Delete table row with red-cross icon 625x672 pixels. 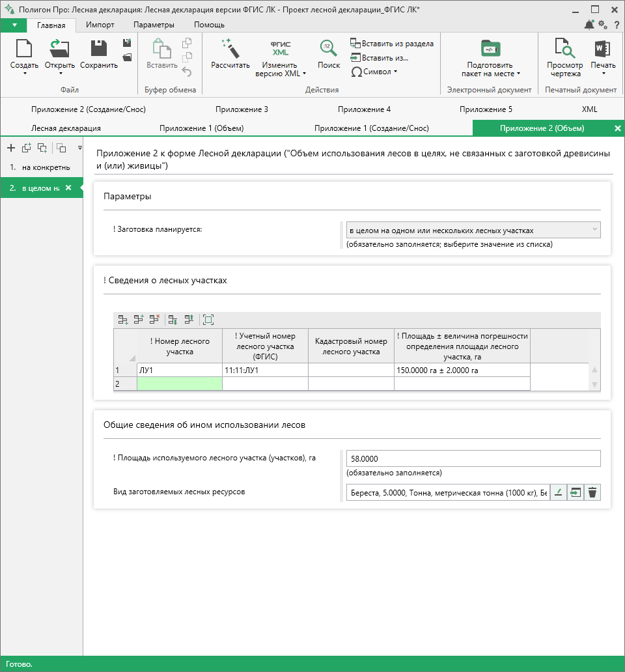click(155, 319)
